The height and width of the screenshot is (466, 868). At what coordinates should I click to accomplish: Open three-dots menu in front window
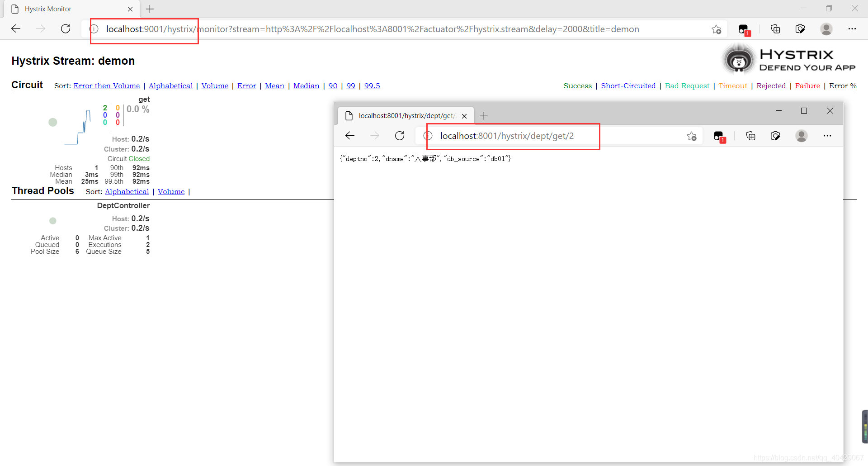(x=827, y=136)
